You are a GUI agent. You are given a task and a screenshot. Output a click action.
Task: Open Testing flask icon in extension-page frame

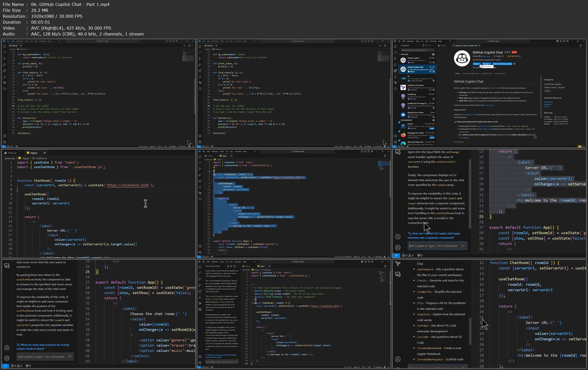(395, 77)
